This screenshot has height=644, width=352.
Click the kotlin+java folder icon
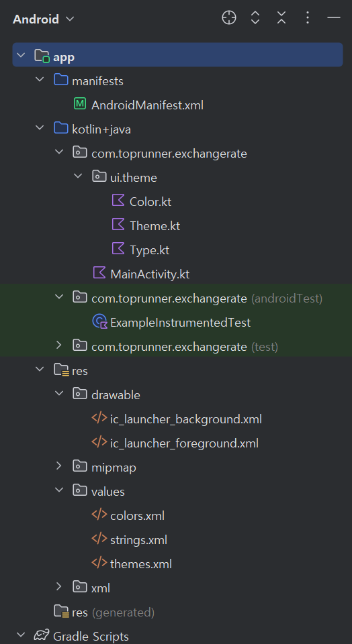click(61, 128)
